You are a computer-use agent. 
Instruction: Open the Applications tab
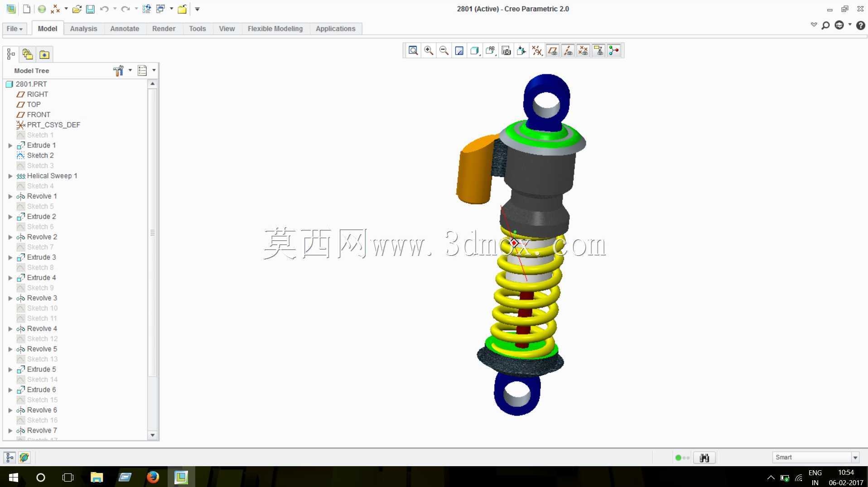[x=335, y=29]
